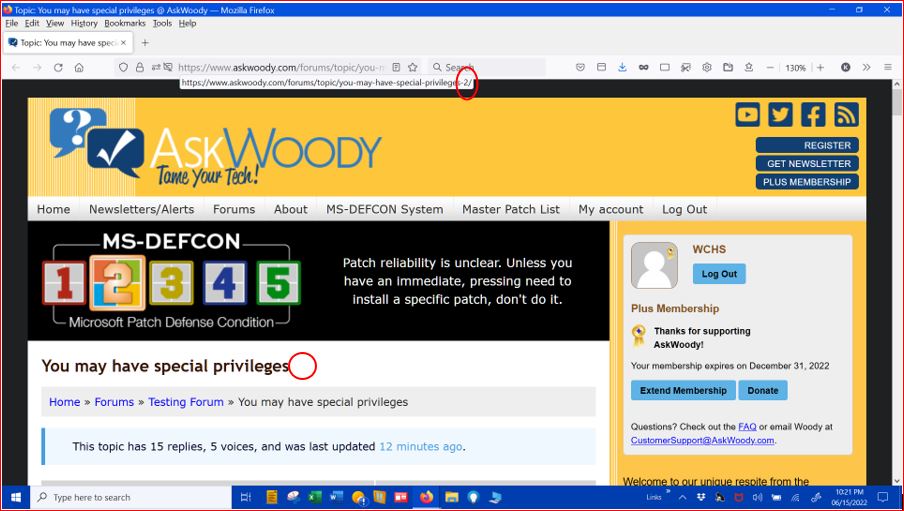This screenshot has height=511, width=904.
Task: Open the RSS feed icon
Action: tap(846, 114)
